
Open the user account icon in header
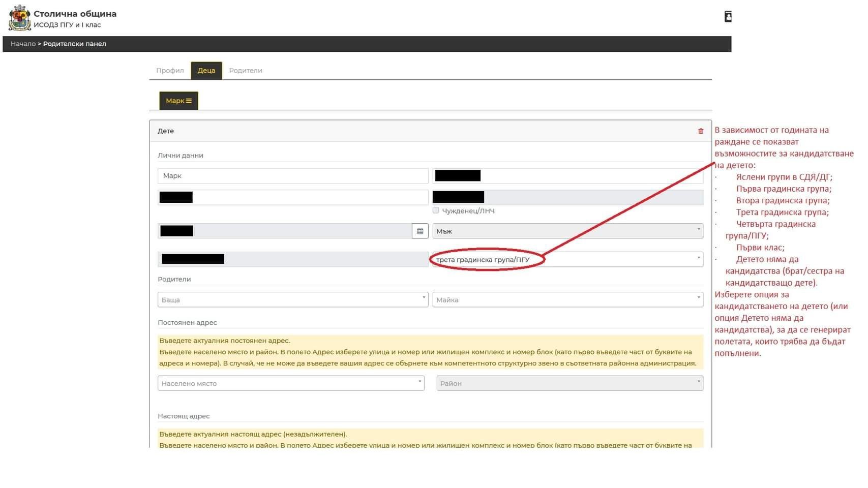pos(728,17)
